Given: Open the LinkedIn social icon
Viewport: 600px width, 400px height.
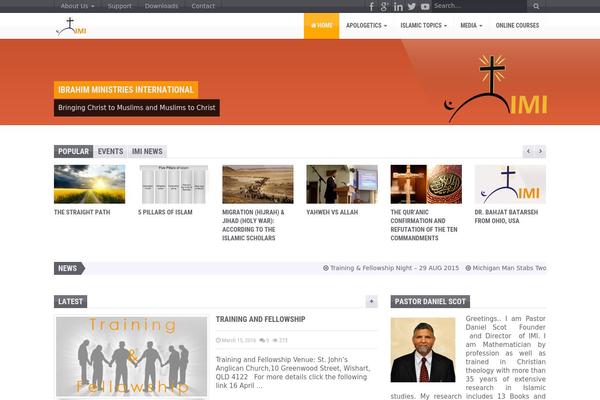Looking at the screenshot, I should (x=398, y=7).
